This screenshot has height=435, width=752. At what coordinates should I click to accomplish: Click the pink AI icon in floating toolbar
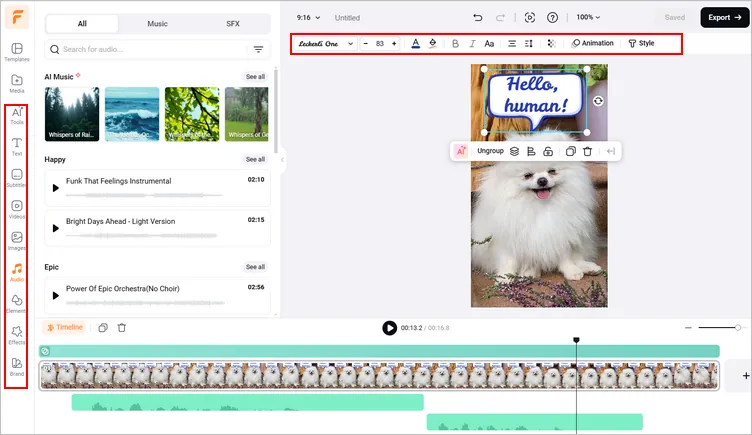pyautogui.click(x=460, y=151)
